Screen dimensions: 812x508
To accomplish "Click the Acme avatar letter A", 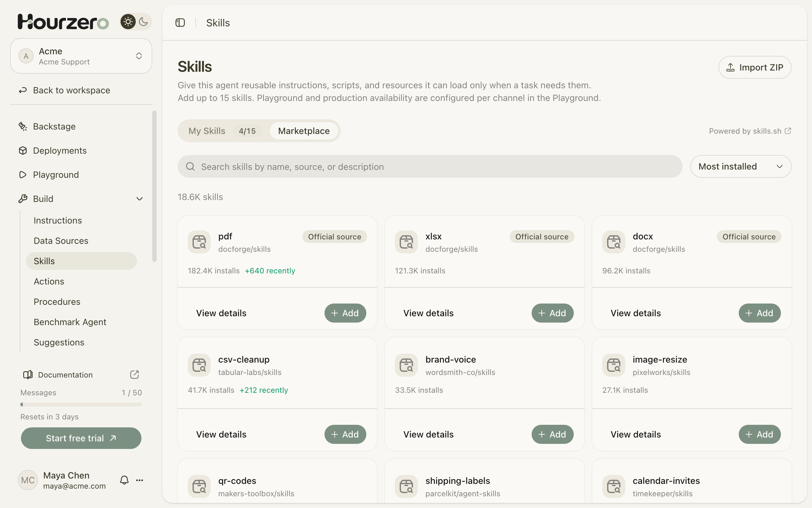I will 26,56.
